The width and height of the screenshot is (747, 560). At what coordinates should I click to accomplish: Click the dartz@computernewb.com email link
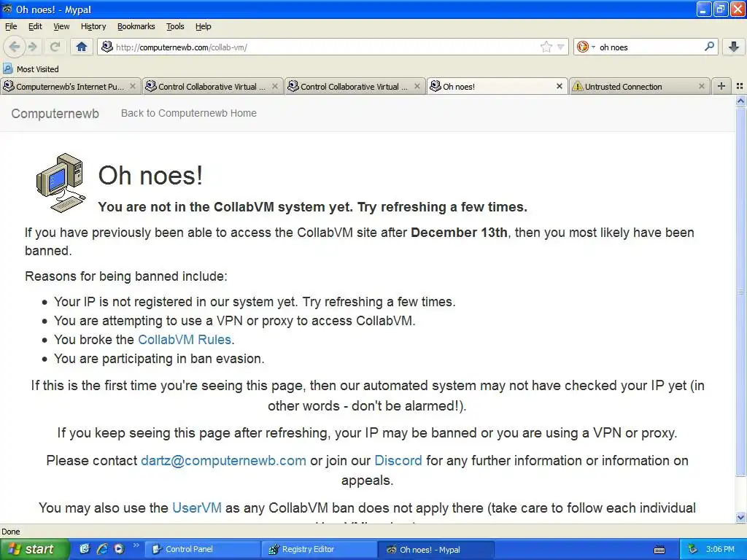[223, 461]
